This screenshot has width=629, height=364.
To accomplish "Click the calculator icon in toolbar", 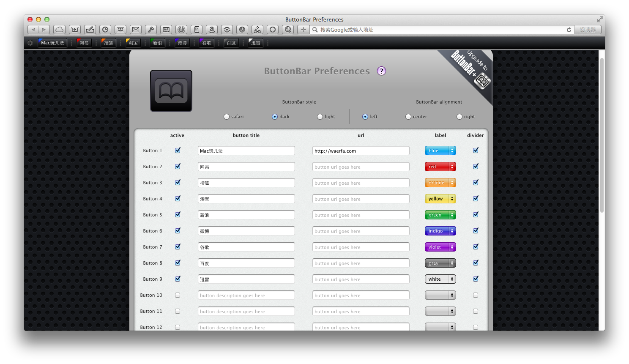I will tap(197, 30).
